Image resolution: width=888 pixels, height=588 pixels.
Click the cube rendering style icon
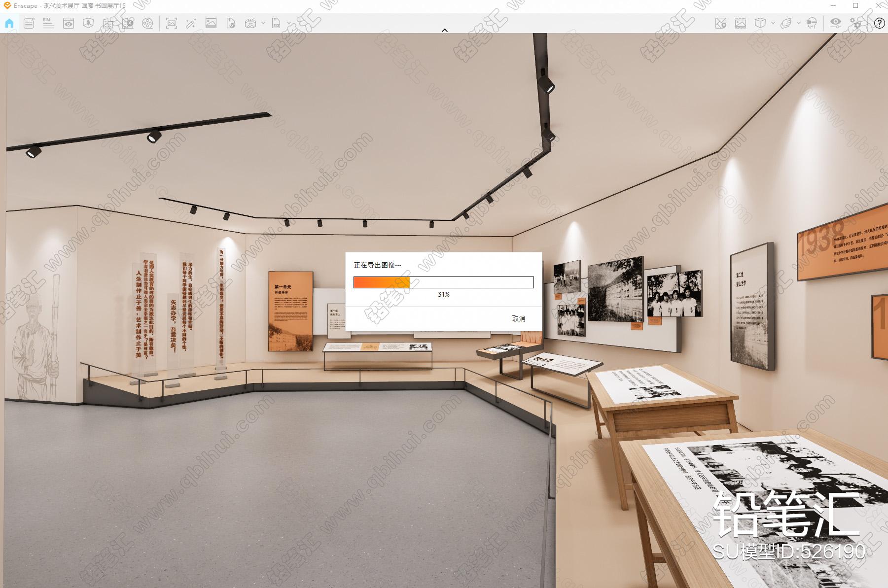point(760,23)
